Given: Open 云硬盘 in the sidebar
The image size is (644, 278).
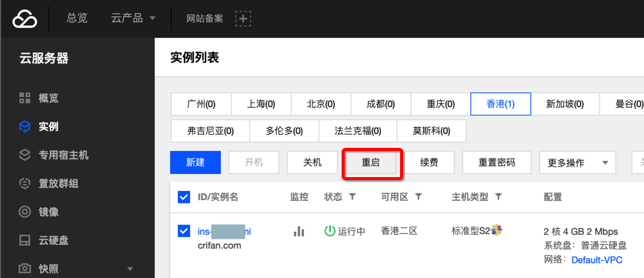Looking at the screenshot, I should (x=54, y=240).
